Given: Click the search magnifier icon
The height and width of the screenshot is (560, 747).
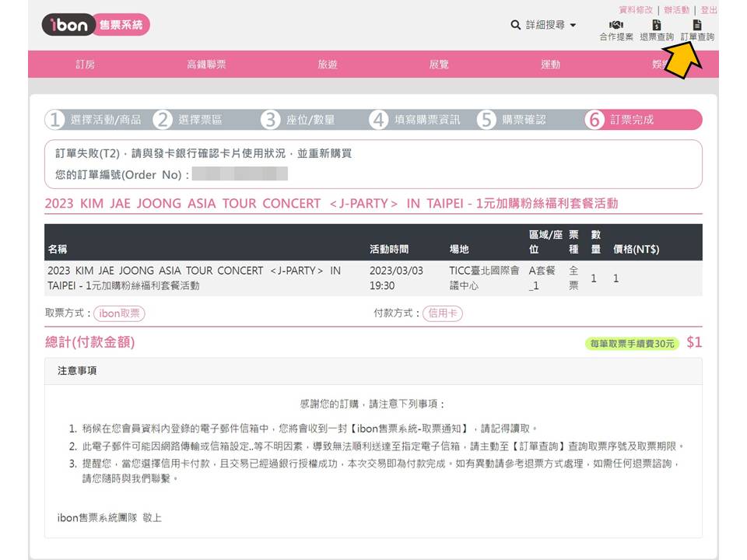Looking at the screenshot, I should pos(515,25).
